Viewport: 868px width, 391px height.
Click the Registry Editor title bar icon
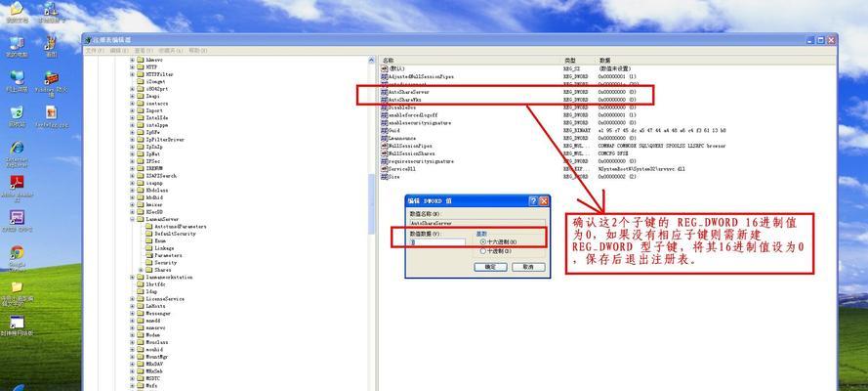[x=88, y=40]
